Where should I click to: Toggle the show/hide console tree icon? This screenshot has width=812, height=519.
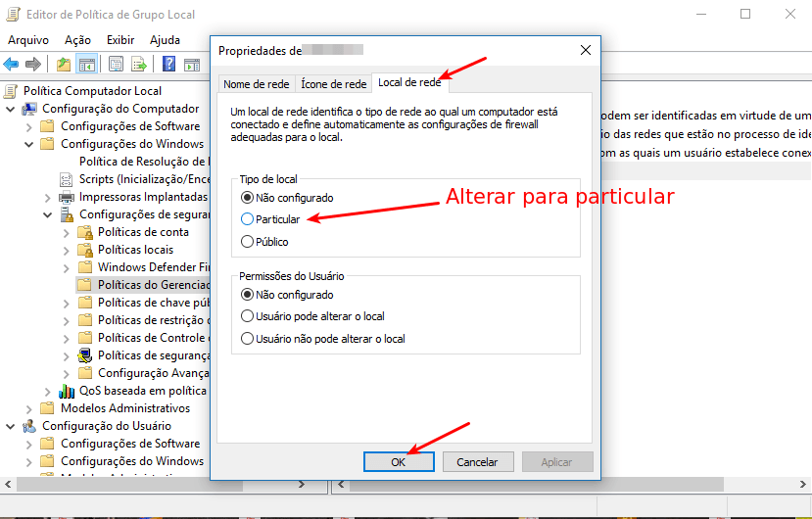tap(86, 65)
